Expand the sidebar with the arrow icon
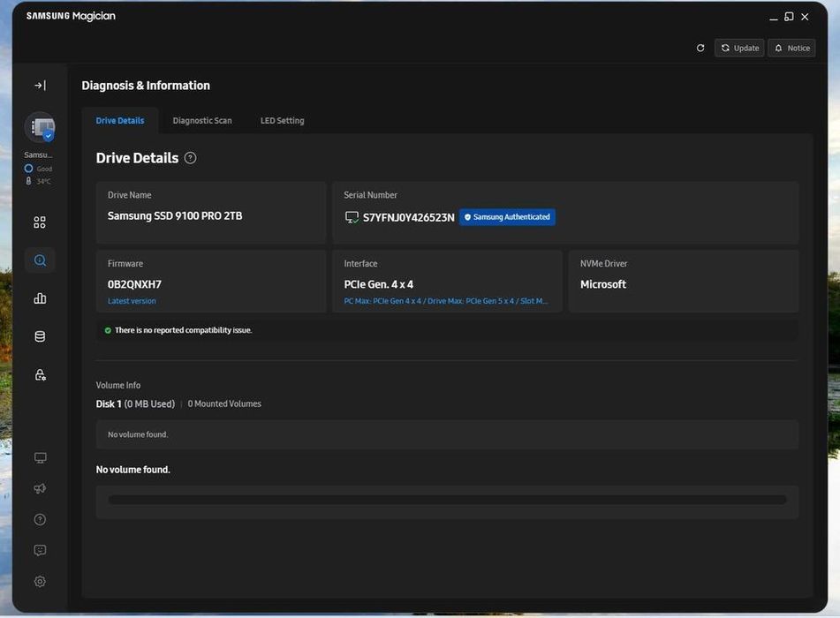This screenshot has height=618, width=840. pyautogui.click(x=40, y=85)
